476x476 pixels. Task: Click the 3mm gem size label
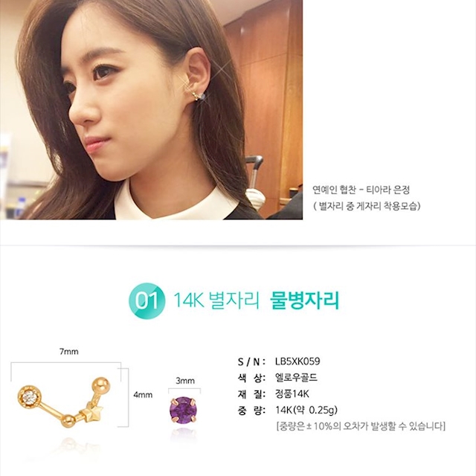(185, 380)
